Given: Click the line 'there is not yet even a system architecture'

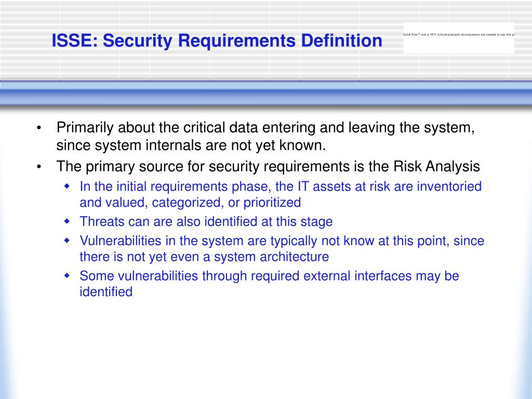Looking at the screenshot, I should (204, 257).
